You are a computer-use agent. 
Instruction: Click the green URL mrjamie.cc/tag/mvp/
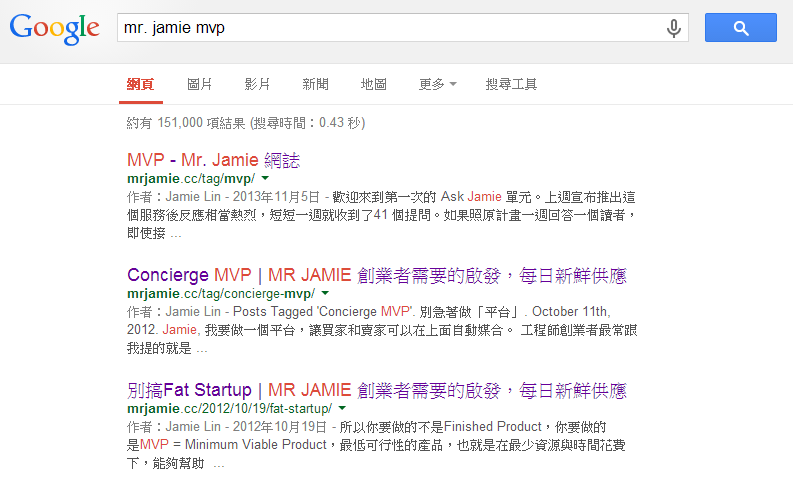pos(191,179)
